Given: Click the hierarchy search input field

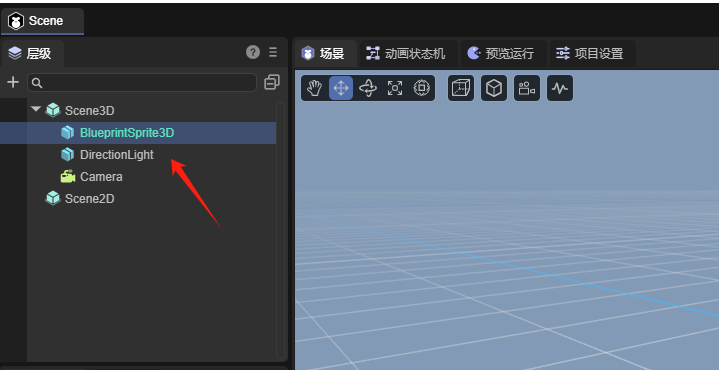Looking at the screenshot, I should tap(142, 83).
